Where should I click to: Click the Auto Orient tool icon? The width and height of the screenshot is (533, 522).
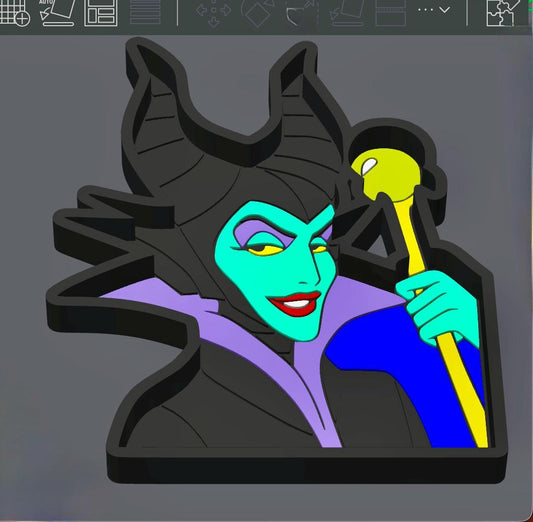[57, 13]
